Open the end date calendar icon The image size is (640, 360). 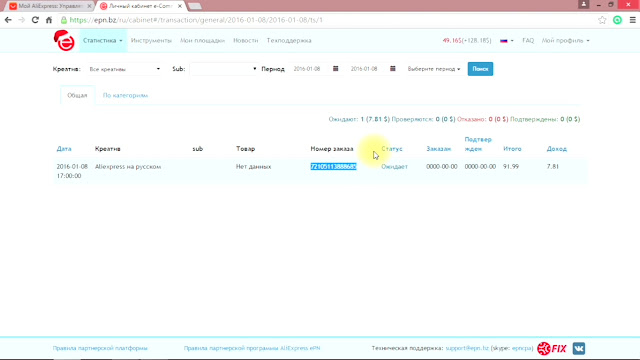393,69
